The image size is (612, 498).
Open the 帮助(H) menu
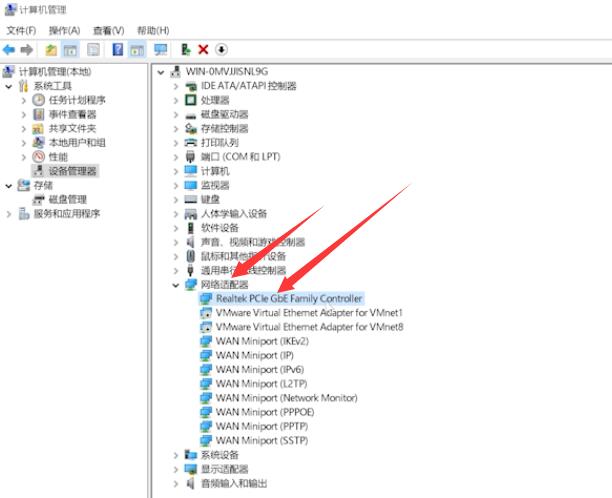(x=153, y=30)
